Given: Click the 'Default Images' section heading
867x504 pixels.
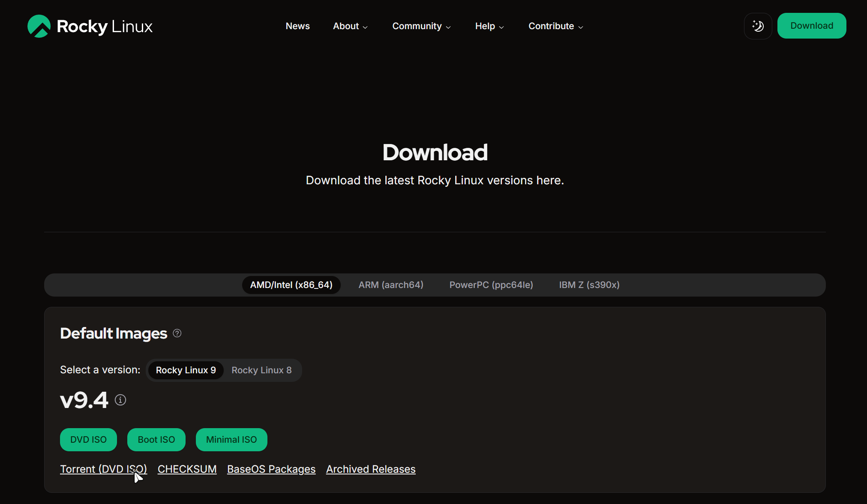Looking at the screenshot, I should pos(114,333).
